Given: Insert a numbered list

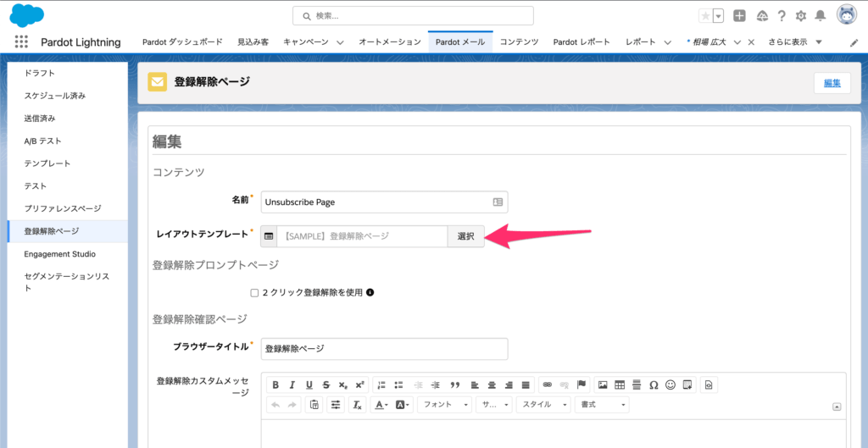Looking at the screenshot, I should point(381,384).
